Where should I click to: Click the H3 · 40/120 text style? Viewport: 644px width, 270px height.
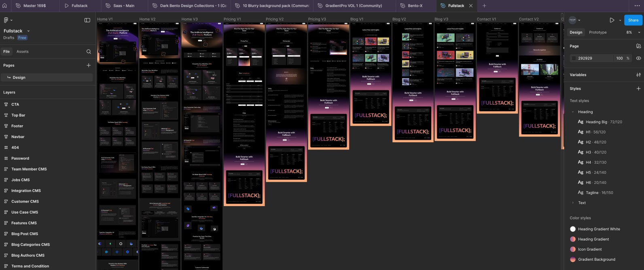(x=596, y=152)
